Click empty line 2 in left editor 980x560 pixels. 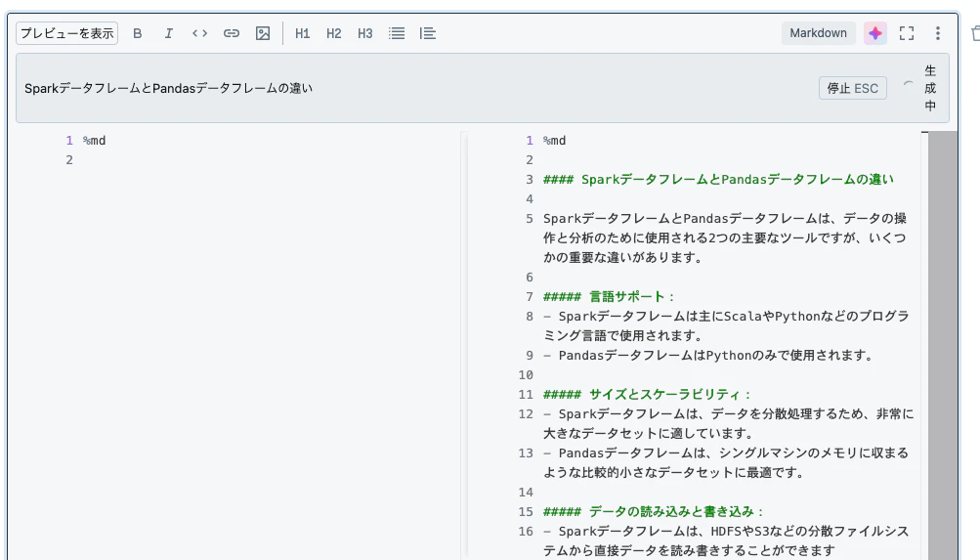pos(269,160)
